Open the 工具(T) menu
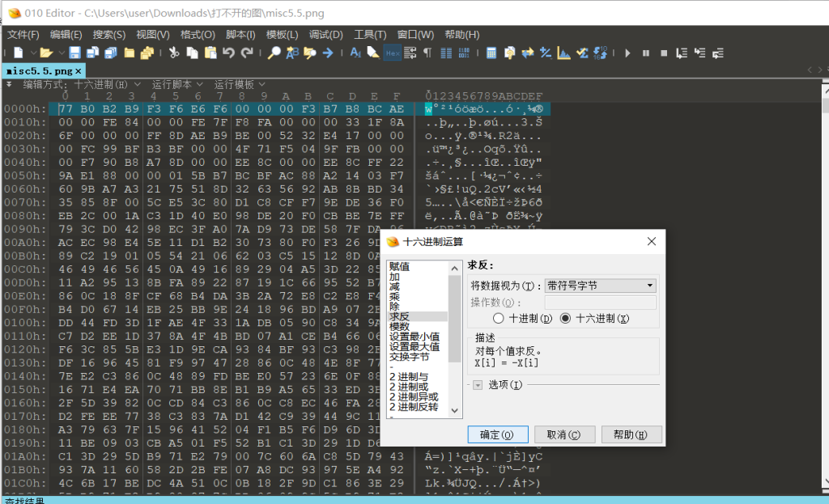This screenshot has width=829, height=504. point(370,35)
